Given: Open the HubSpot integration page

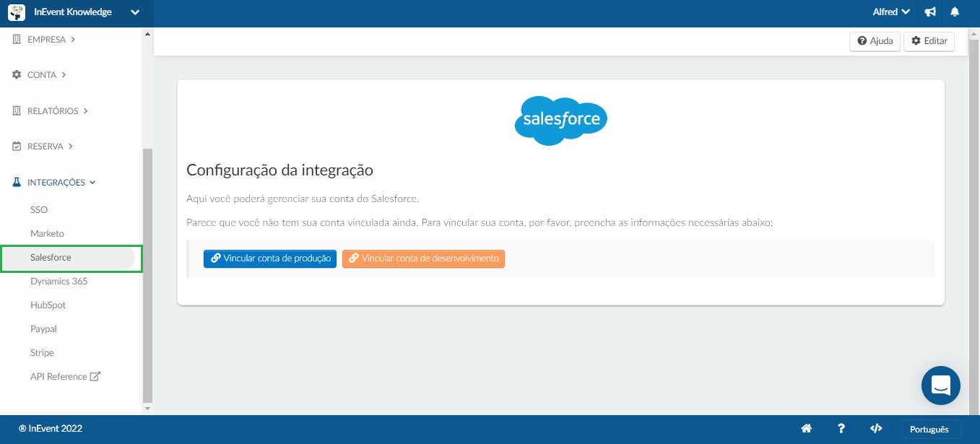Looking at the screenshot, I should click(x=48, y=305).
